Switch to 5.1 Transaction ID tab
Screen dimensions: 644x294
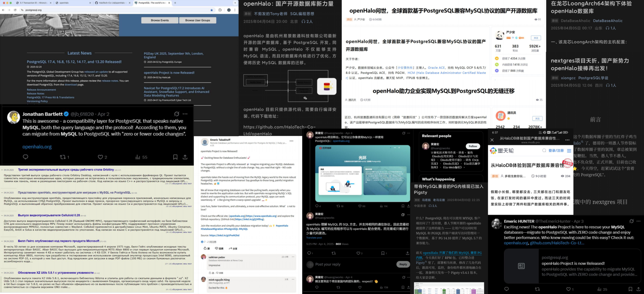[x=33, y=3]
